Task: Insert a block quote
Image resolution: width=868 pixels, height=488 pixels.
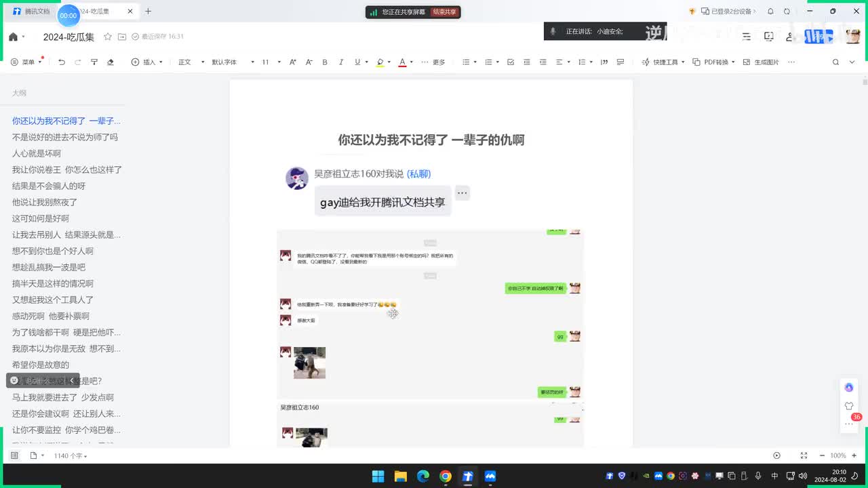Action: [x=604, y=62]
